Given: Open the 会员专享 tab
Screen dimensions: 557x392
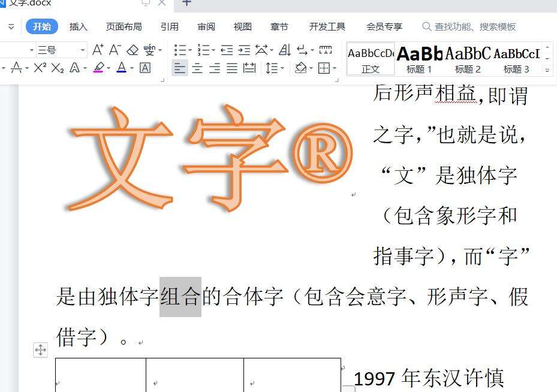Looking at the screenshot, I should tap(384, 26).
